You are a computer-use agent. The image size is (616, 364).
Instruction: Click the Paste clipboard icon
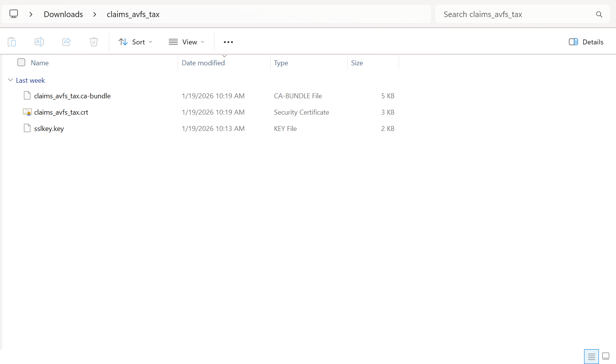pos(12,42)
